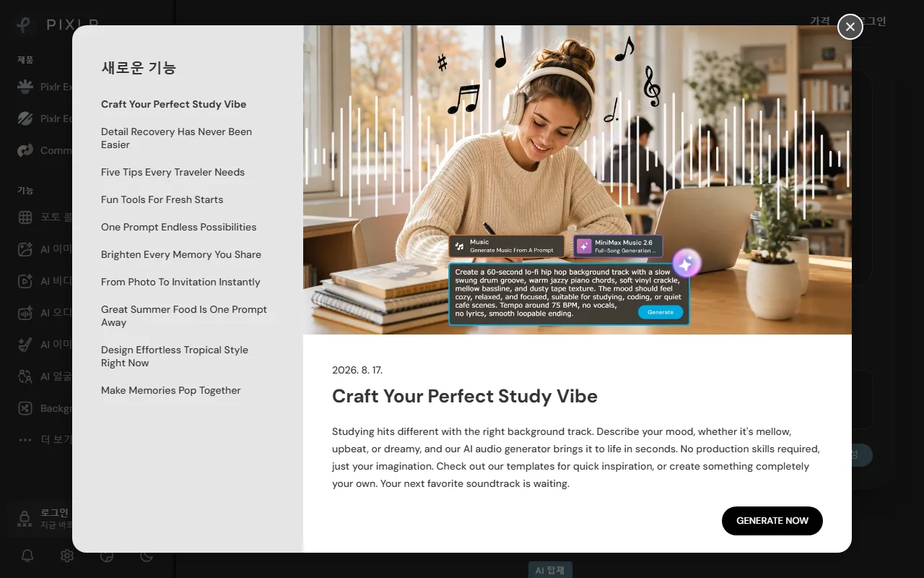Expand the three-dots more menu
The width and height of the screenshot is (924, 578).
[x=25, y=439]
